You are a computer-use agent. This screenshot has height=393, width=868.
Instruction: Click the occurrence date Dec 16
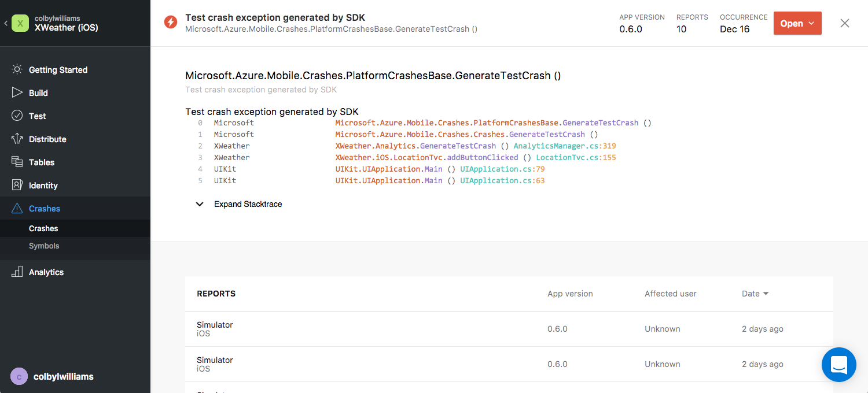734,29
